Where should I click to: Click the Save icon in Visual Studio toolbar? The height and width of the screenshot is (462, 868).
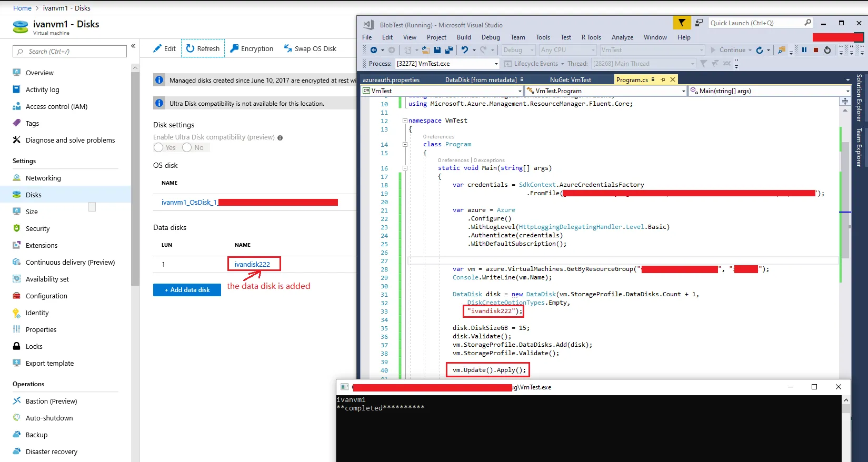[437, 50]
